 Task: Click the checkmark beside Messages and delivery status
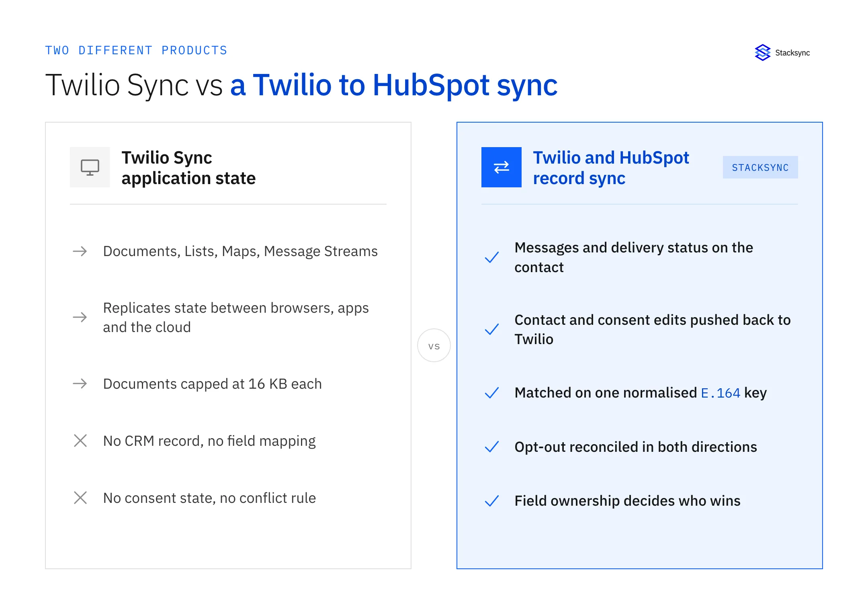(x=491, y=257)
